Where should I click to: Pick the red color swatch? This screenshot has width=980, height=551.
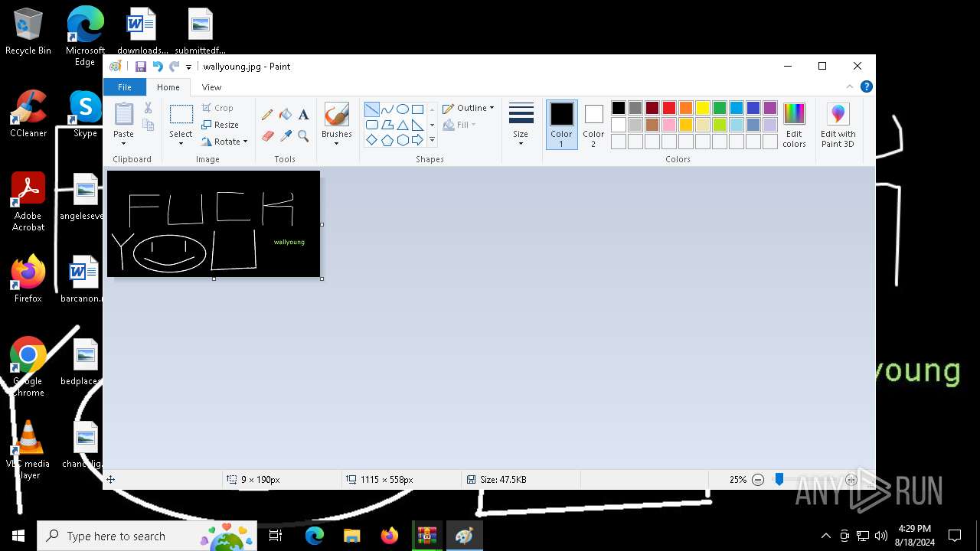click(x=669, y=108)
